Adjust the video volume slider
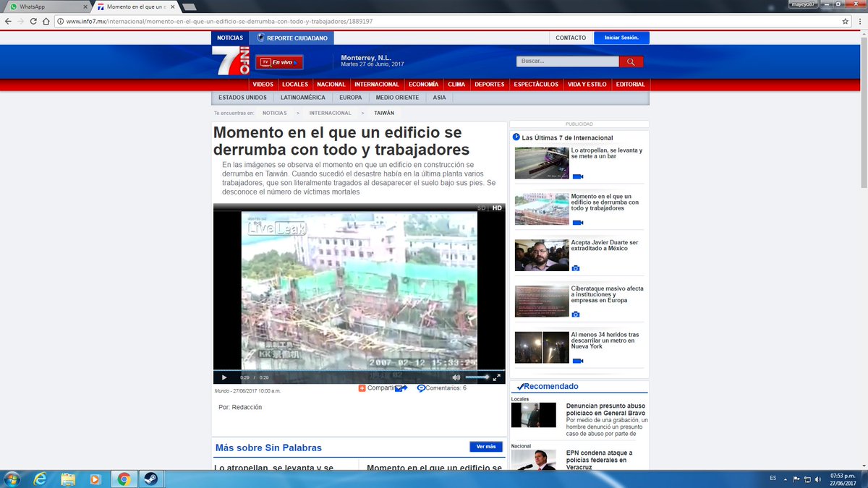 [x=477, y=377]
